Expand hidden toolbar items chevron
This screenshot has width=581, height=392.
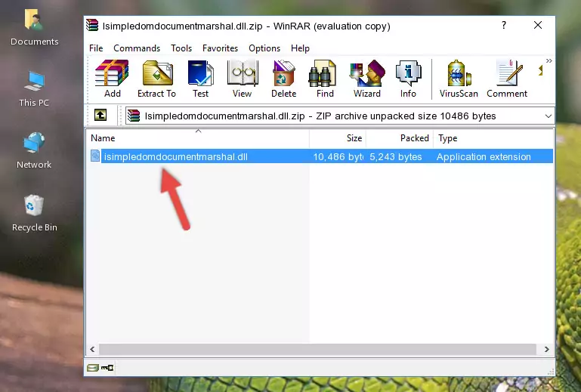pyautogui.click(x=549, y=60)
